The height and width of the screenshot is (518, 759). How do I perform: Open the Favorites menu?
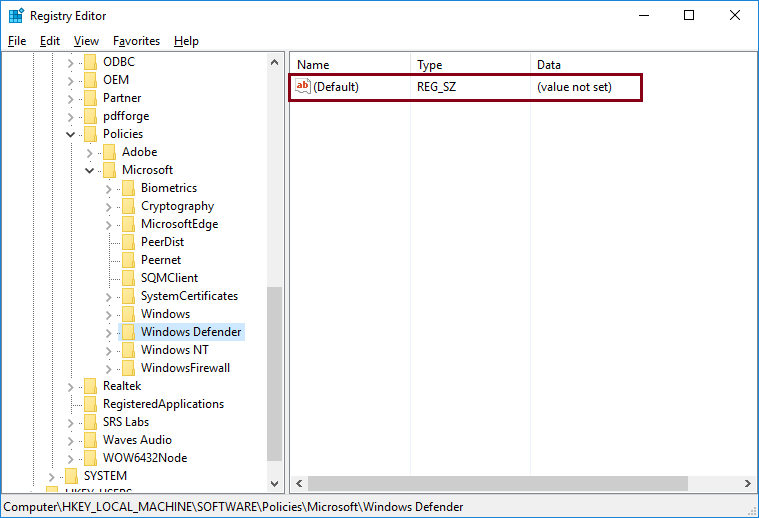(136, 41)
